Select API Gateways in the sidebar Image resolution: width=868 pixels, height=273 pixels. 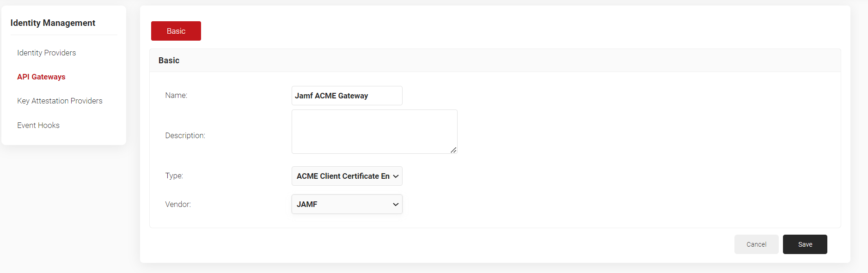pyautogui.click(x=41, y=77)
